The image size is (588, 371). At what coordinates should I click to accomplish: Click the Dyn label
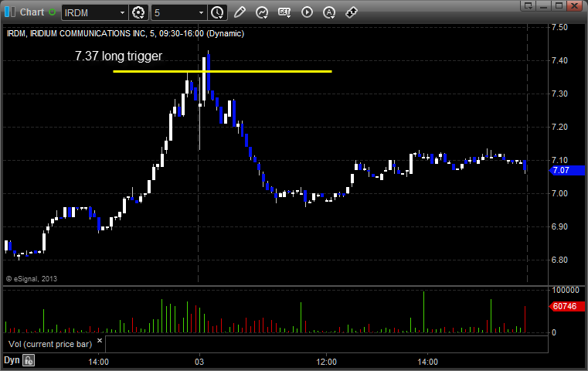pos(12,360)
